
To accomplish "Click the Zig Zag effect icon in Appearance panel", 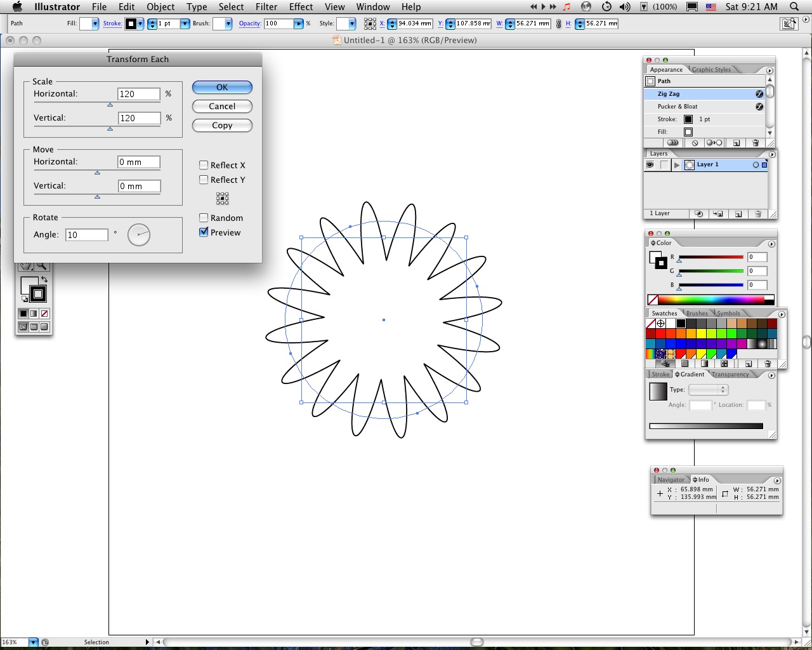I will click(759, 94).
